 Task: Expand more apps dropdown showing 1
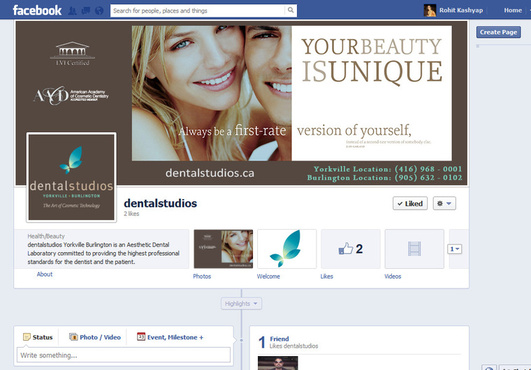click(x=454, y=249)
